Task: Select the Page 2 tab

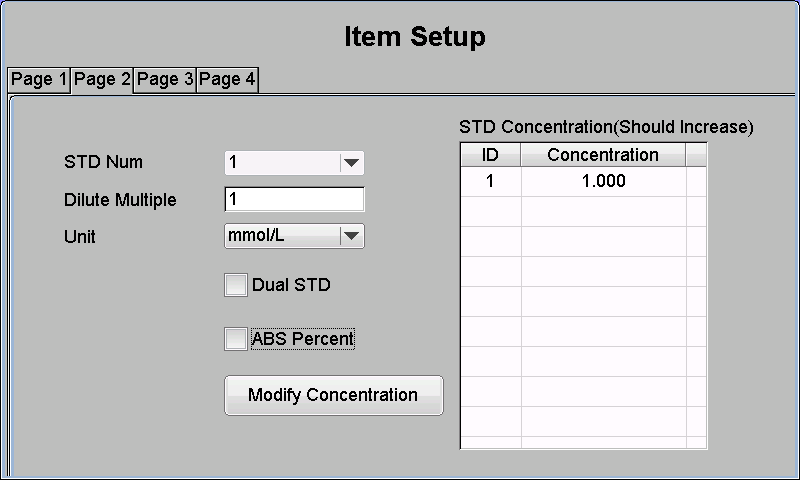Action: (102, 80)
